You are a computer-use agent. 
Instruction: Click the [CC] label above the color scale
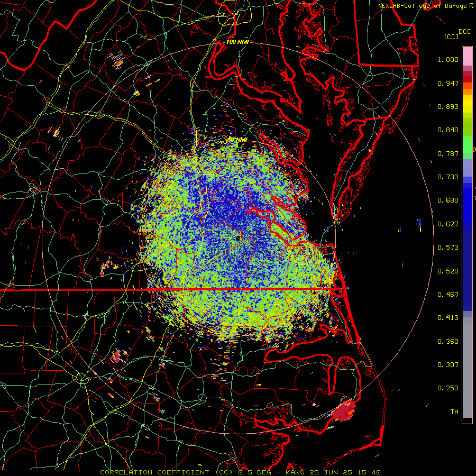451,36
